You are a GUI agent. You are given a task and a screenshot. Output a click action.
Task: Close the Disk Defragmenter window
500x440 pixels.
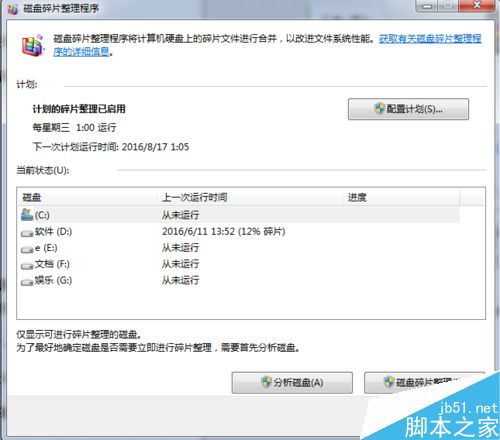(x=477, y=6)
